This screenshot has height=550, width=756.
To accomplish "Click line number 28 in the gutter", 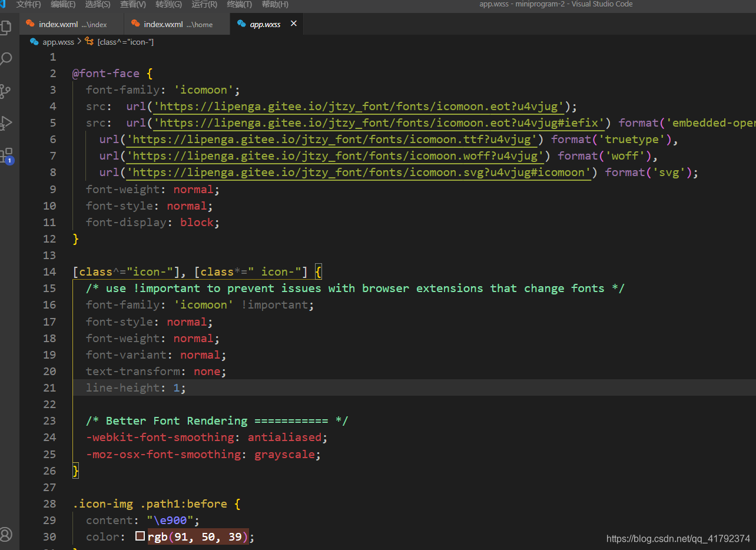I will [x=49, y=504].
